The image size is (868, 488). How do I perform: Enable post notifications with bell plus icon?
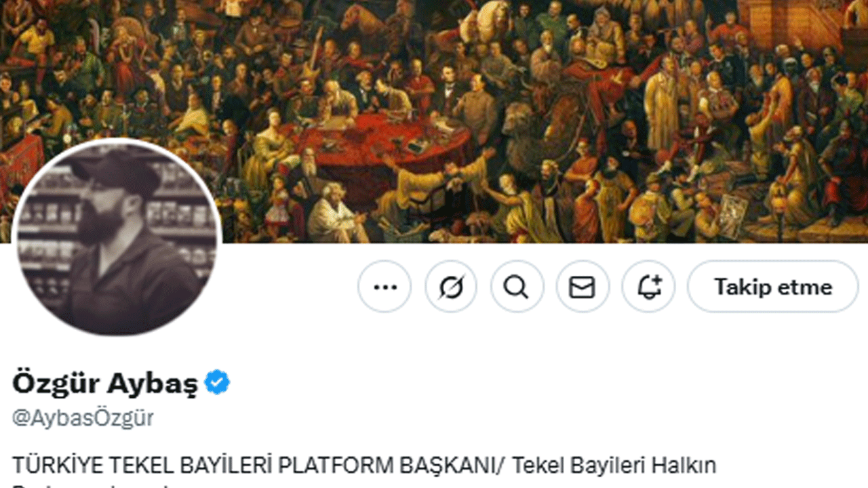(648, 287)
